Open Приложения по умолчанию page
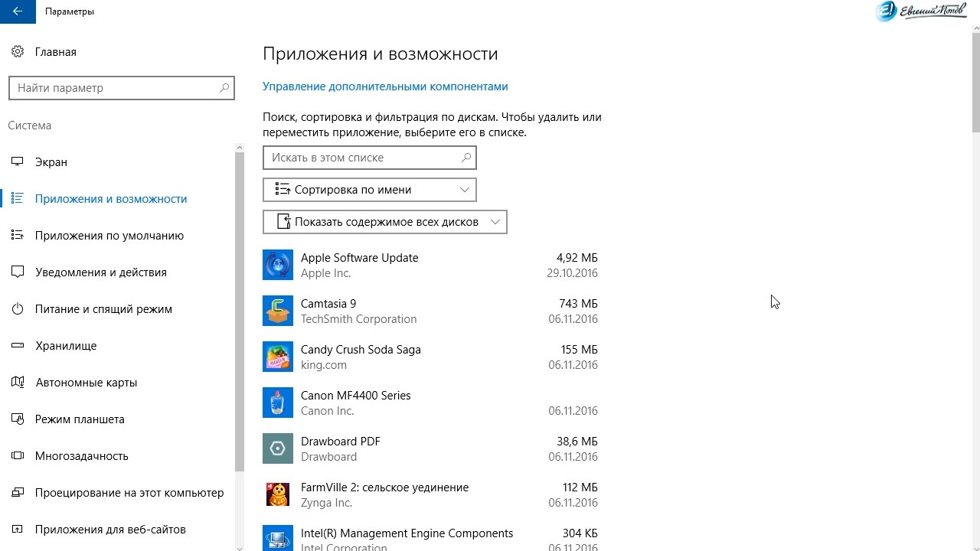Screen dimensions: 980x551 pos(109,236)
